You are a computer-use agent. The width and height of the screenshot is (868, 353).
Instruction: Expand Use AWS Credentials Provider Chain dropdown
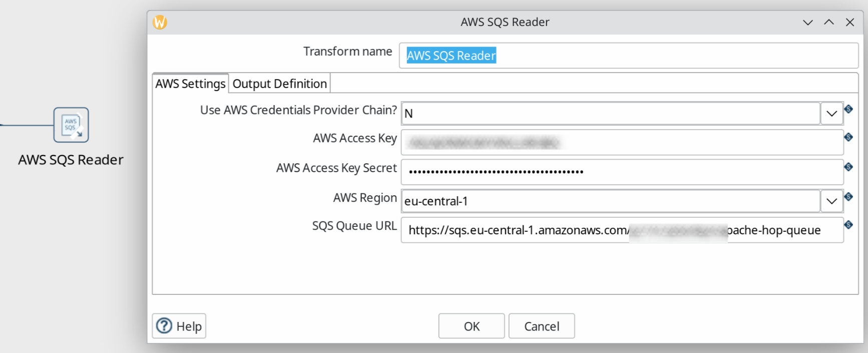coord(831,114)
